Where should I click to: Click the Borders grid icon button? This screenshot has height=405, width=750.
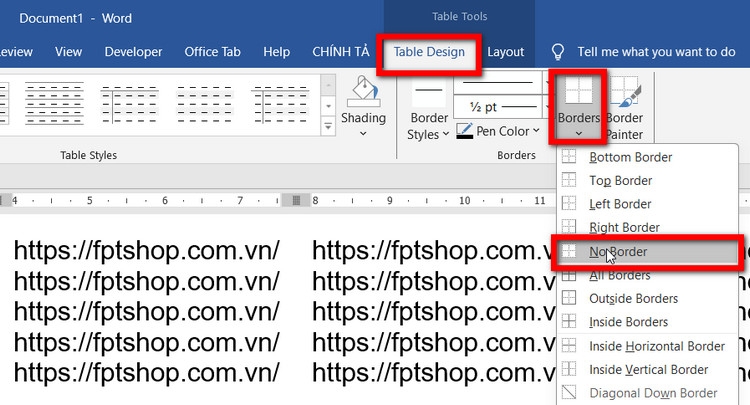click(578, 91)
